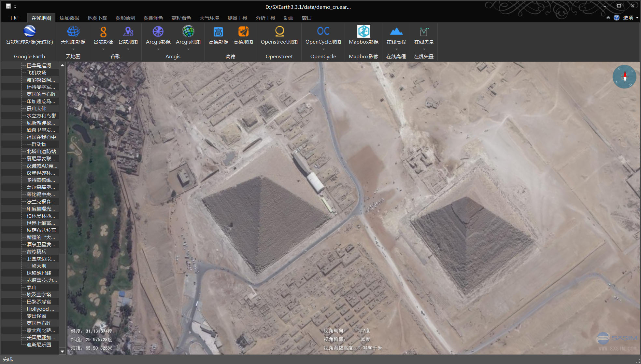Select 拉萨布达拉宫 in the list

41,230
